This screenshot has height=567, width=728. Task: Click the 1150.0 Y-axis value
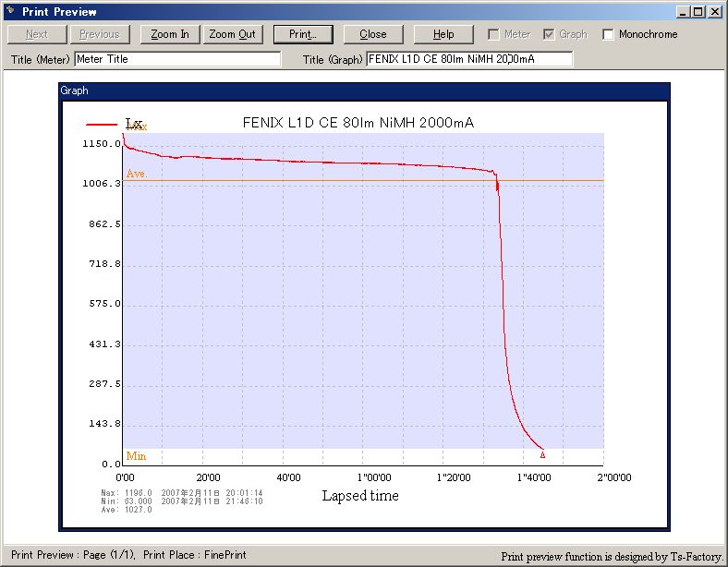click(x=102, y=144)
